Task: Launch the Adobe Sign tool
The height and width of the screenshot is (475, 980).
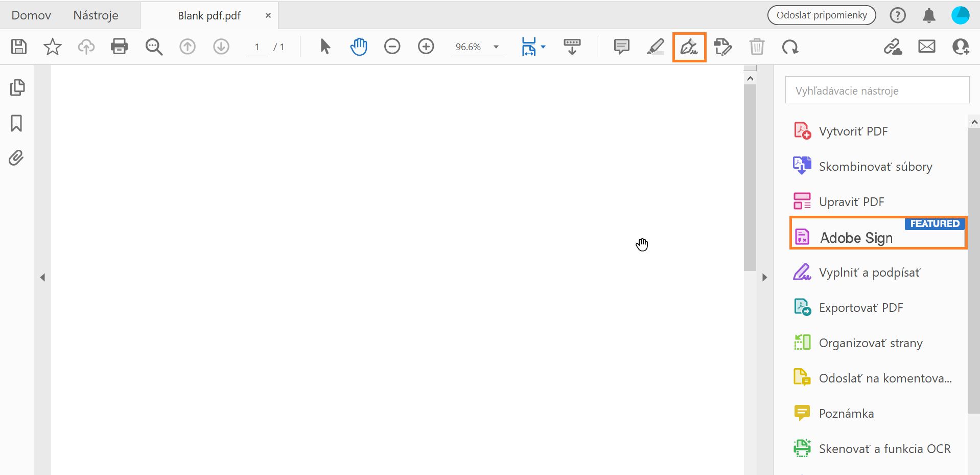Action: (x=878, y=233)
